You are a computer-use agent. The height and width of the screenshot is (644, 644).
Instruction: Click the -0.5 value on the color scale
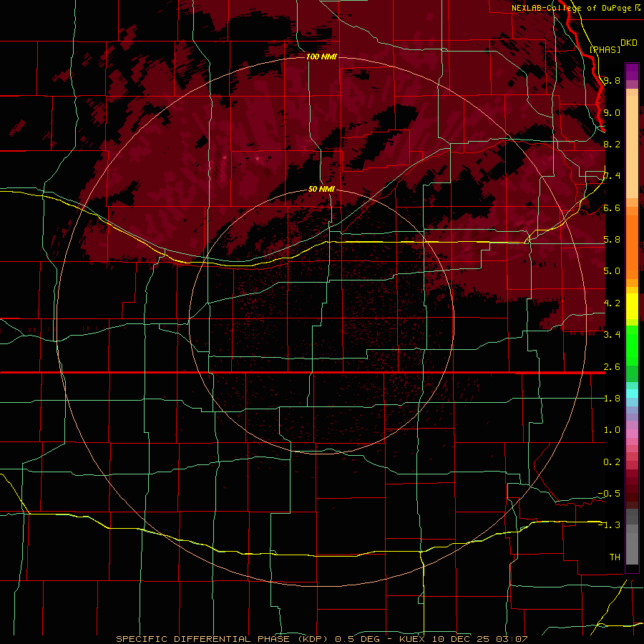(x=609, y=494)
